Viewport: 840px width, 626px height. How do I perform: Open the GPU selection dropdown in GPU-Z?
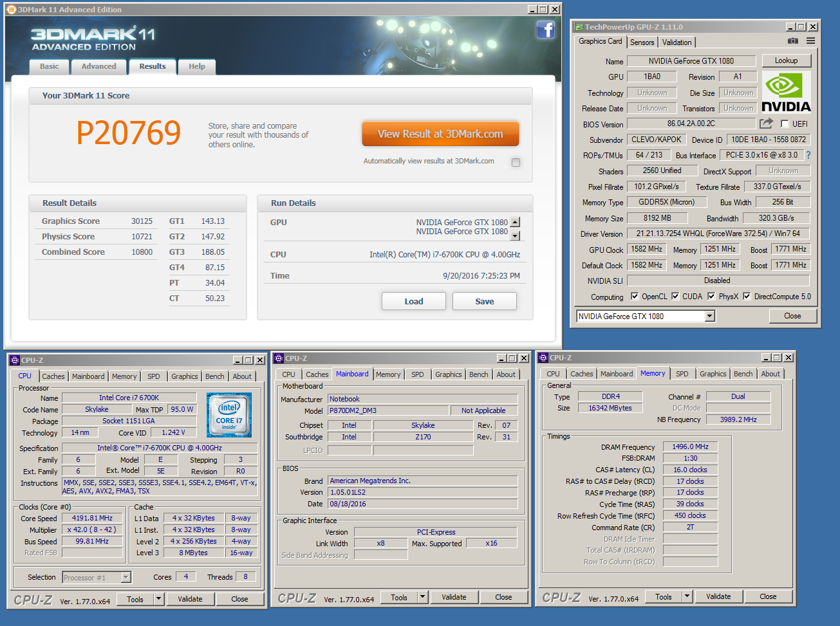tap(709, 316)
